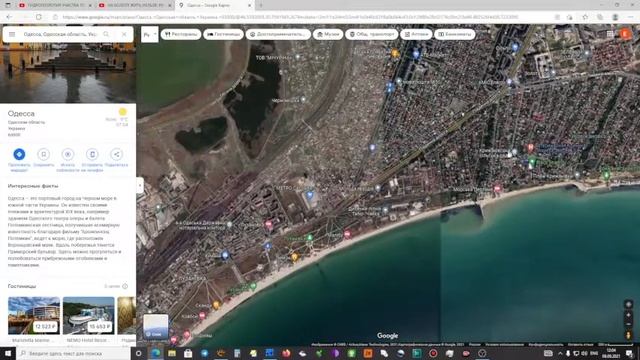640x360 pixels.
Task: Switch to second YouTube browser tab
Action: 135,5
